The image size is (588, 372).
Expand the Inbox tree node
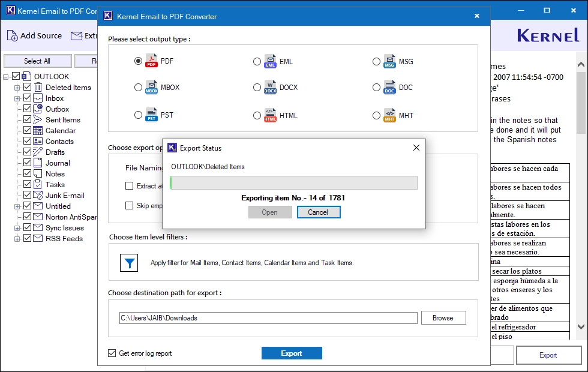click(x=17, y=98)
